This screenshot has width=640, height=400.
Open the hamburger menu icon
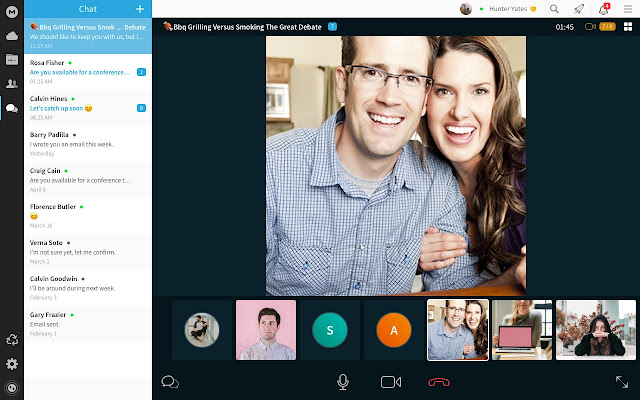(628, 9)
